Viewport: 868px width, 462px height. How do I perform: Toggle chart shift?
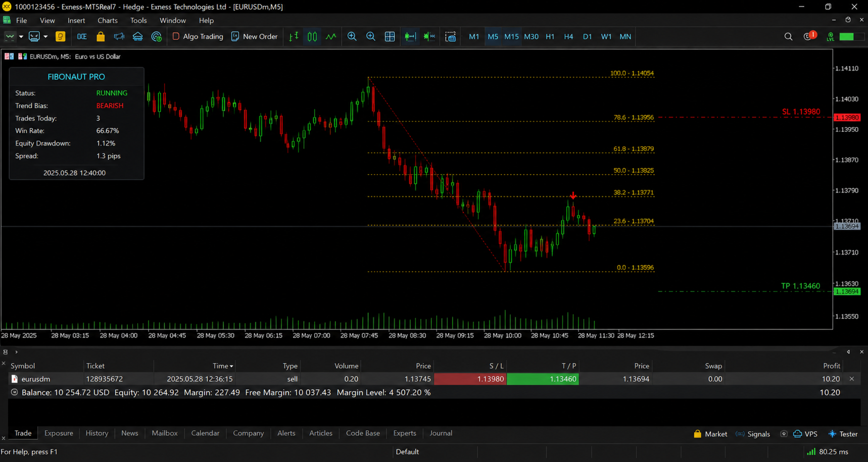(429, 36)
